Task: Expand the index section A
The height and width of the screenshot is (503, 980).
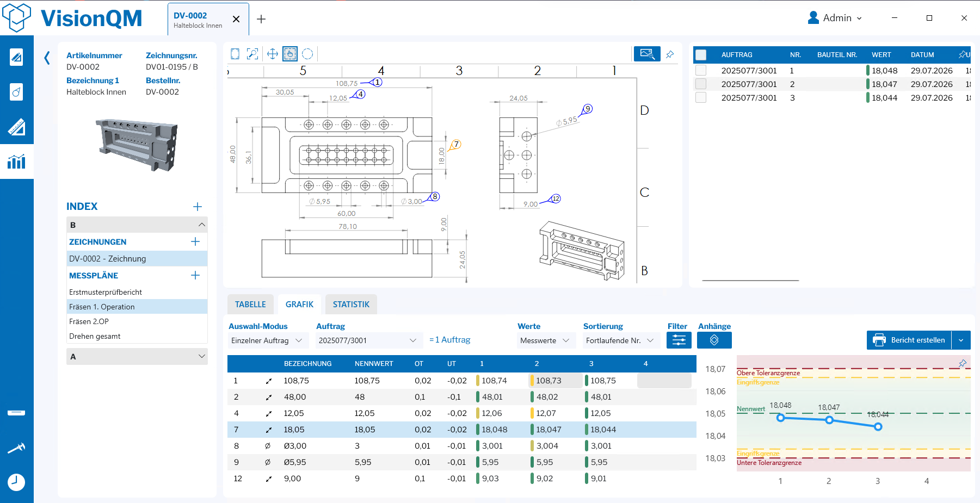Action: click(137, 356)
